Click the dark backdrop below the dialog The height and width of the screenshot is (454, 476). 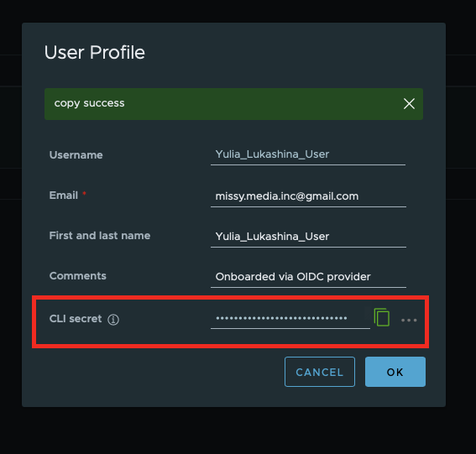(x=238, y=431)
